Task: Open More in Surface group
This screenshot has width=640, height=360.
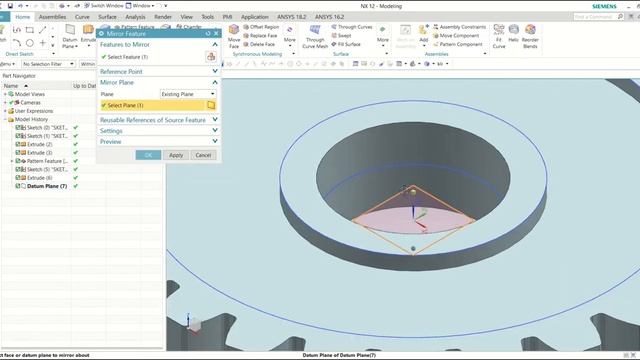Action: pos(383,35)
